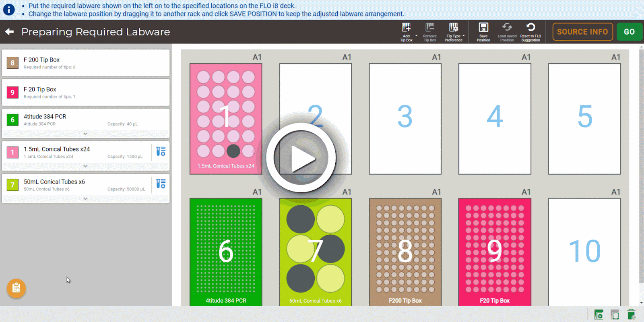The height and width of the screenshot is (322, 644).
Task: Expand the 50mL Conical Tubes x6 details
Action: (85, 198)
